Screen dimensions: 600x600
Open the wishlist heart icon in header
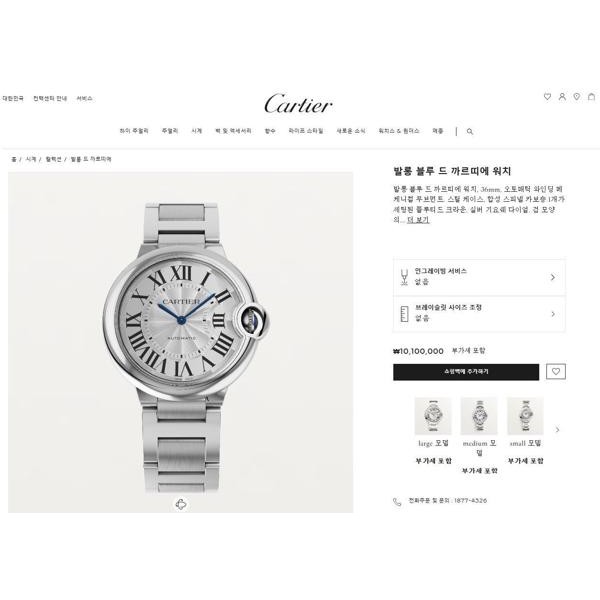547,97
